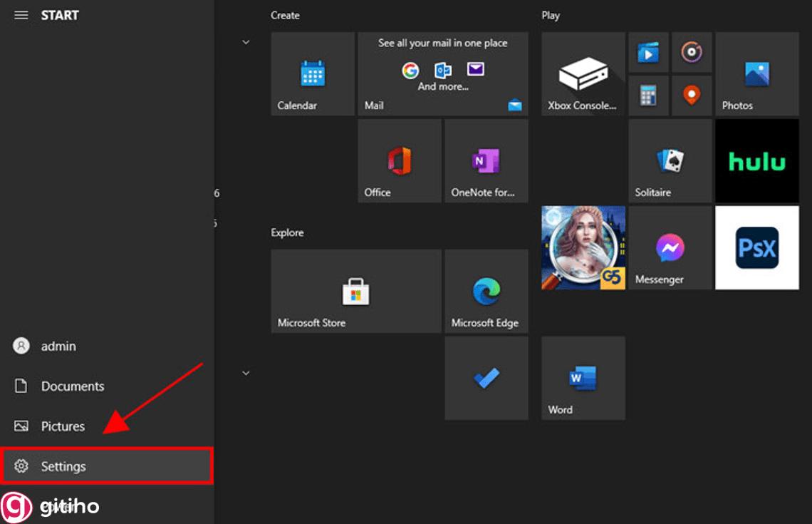Open the Word tile
812x524 pixels.
pos(583,379)
